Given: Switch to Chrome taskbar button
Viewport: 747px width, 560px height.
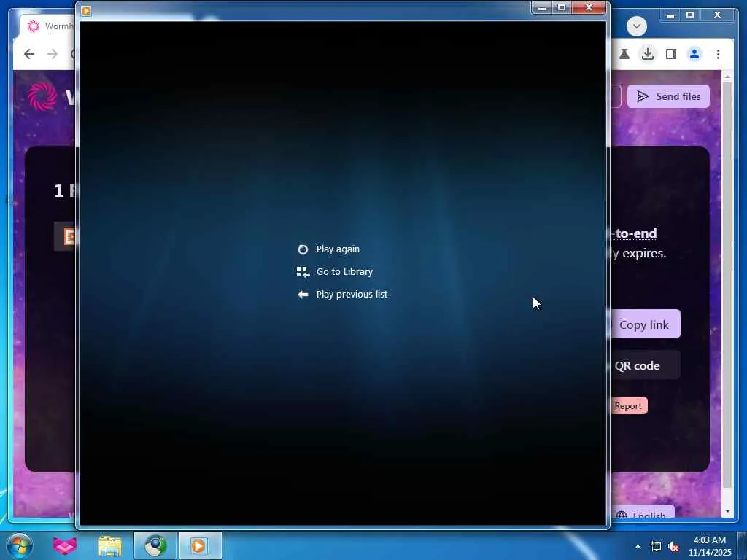Looking at the screenshot, I should tap(155, 545).
